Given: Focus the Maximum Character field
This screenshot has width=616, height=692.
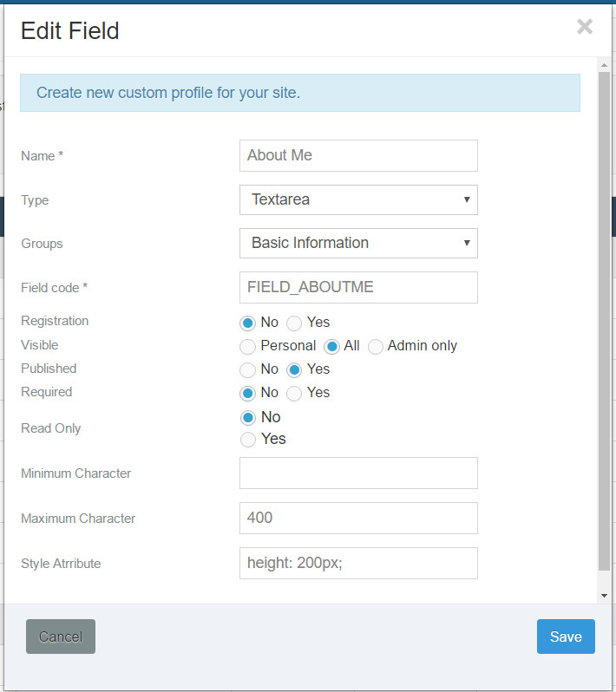Looking at the screenshot, I should coord(358,518).
